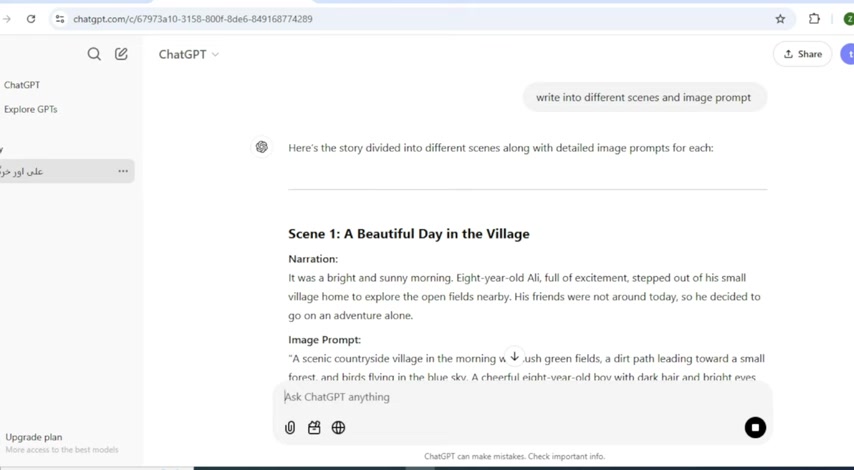Enable web search with the globe icon
The height and width of the screenshot is (470, 854).
pyautogui.click(x=338, y=428)
